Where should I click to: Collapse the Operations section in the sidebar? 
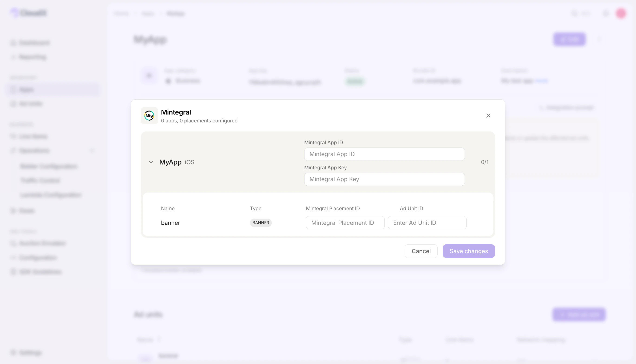(92, 150)
